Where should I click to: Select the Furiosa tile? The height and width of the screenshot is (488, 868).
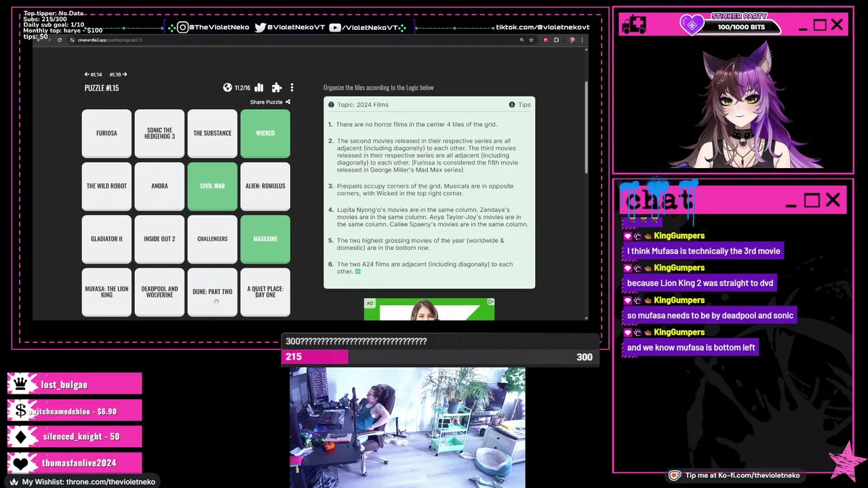pyautogui.click(x=106, y=133)
